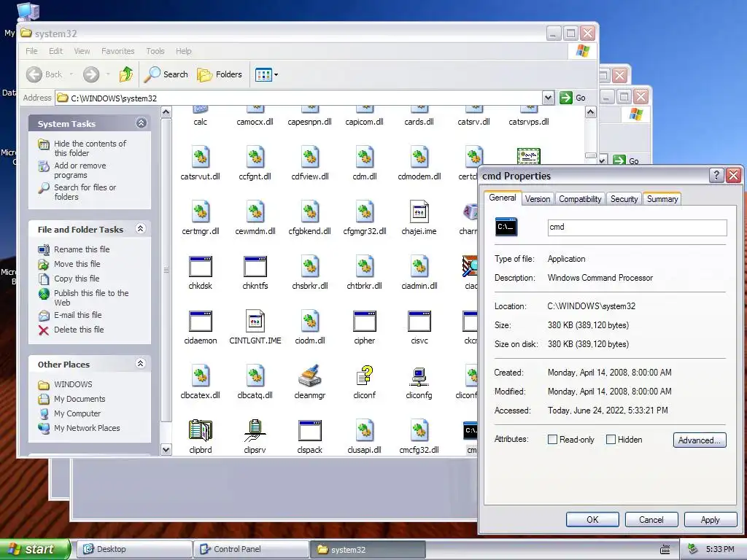The image size is (747, 560).
Task: Switch to the Compatibility tab
Action: pos(580,199)
